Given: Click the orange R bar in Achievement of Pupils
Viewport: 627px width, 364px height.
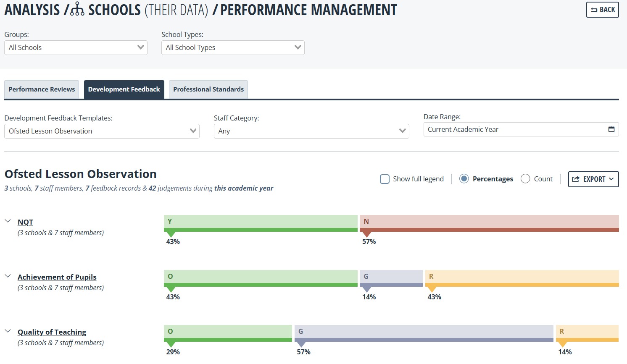Looking at the screenshot, I should click(x=522, y=278).
